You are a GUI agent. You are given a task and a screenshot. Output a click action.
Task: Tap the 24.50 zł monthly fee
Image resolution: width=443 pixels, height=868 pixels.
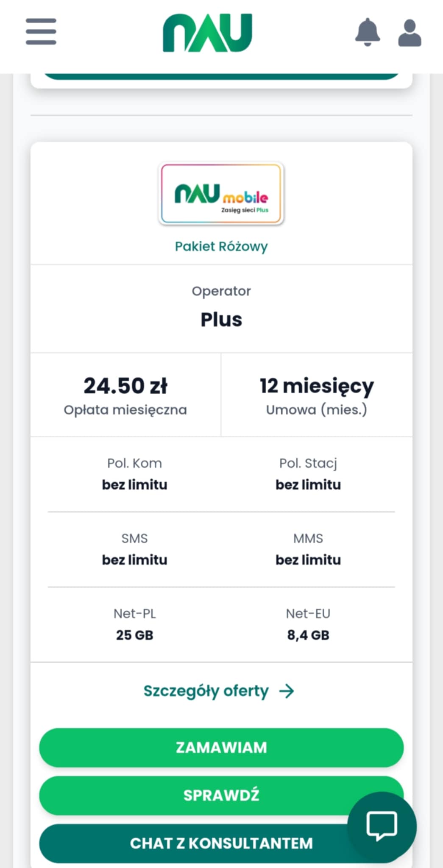(x=125, y=386)
